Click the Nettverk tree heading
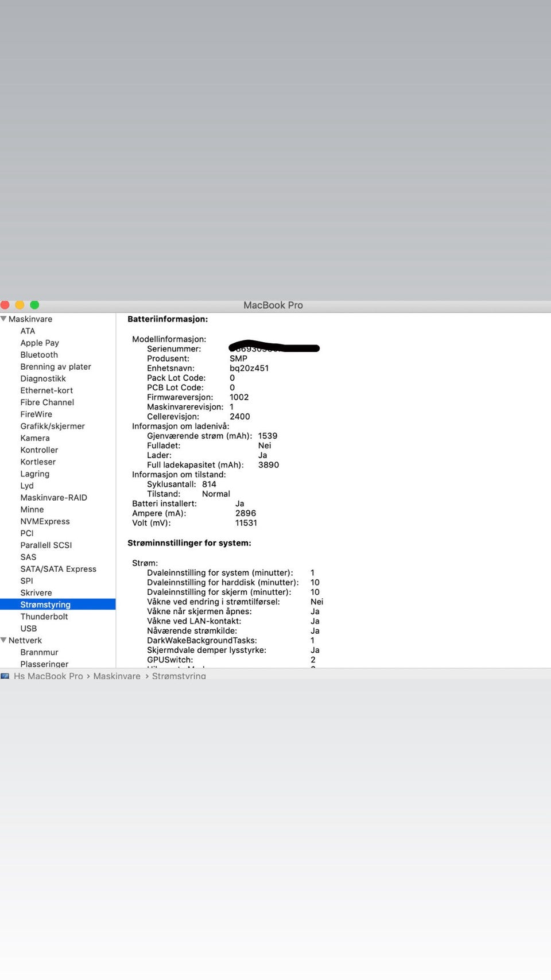The image size is (551, 980). point(25,640)
